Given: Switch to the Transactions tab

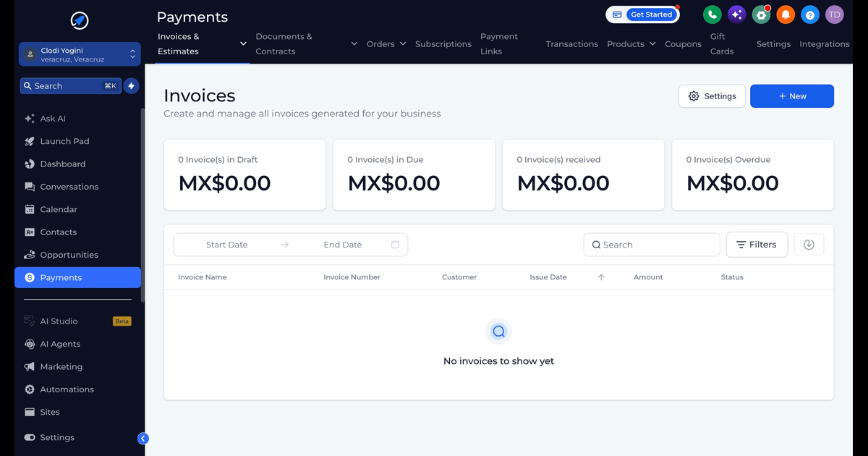Looking at the screenshot, I should (x=572, y=44).
